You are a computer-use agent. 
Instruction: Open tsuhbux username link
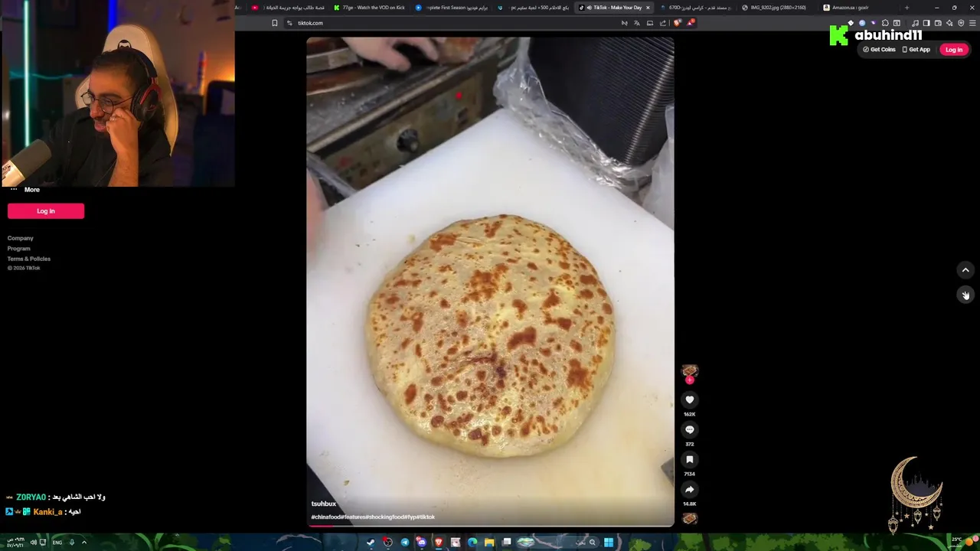pos(323,504)
